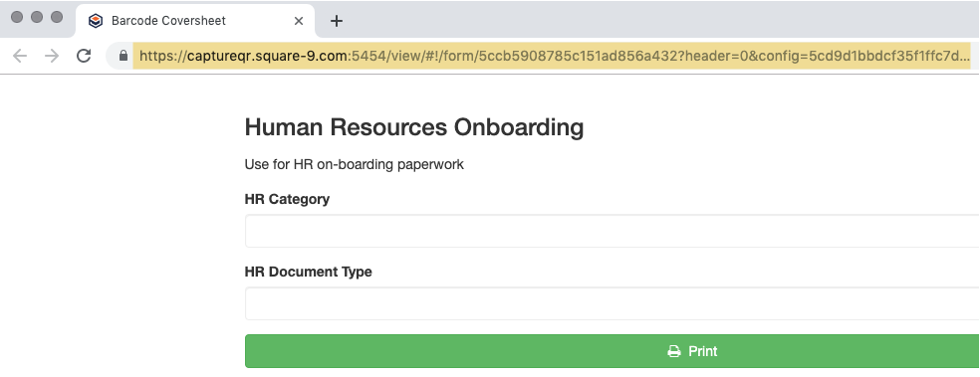Click the printer icon in Print button
The image size is (980, 377).
coord(673,351)
